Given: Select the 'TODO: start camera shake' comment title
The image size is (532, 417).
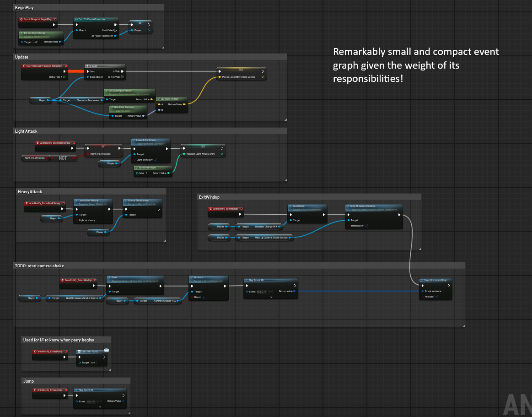Looking at the screenshot, I should (239, 265).
